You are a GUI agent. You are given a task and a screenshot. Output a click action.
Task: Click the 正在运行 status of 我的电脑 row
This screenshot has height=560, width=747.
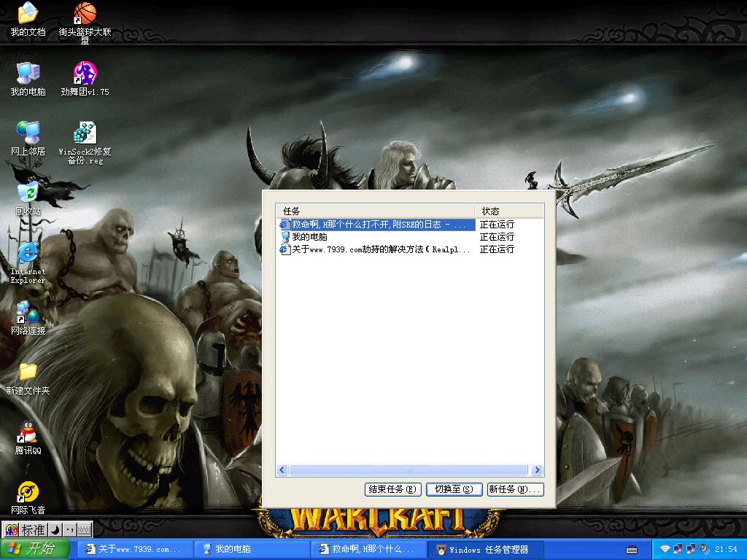(497, 237)
